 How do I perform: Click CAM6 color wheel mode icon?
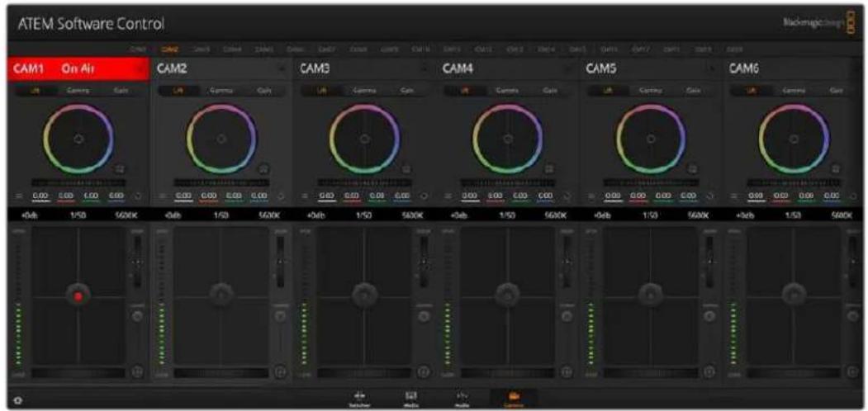pos(837,170)
